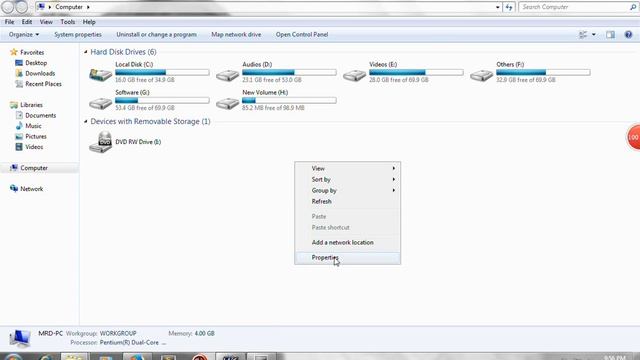640x360 pixels.
Task: Click the search magnifier icon
Action: click(633, 7)
